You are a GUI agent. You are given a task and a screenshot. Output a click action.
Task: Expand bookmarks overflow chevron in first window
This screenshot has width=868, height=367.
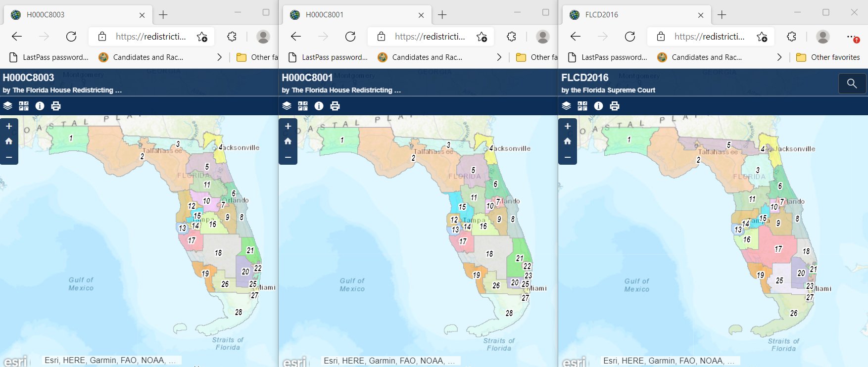[x=219, y=57]
